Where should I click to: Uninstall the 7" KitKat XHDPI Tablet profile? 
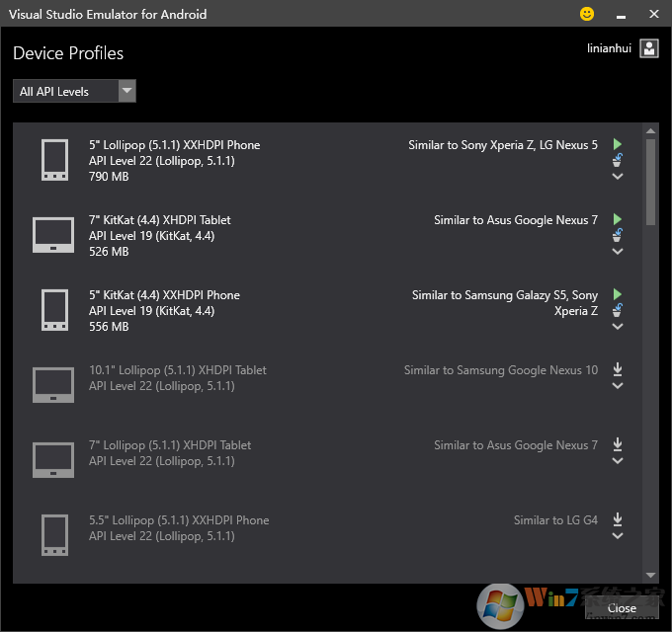[x=618, y=235]
